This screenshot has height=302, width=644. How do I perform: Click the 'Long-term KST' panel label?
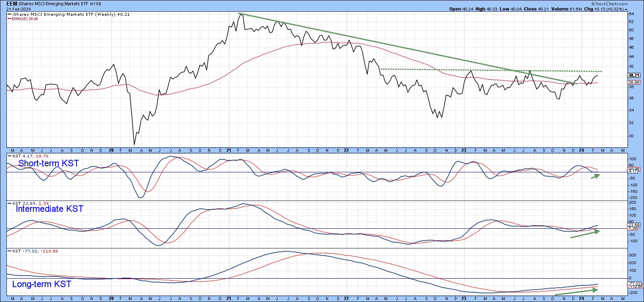42,284
